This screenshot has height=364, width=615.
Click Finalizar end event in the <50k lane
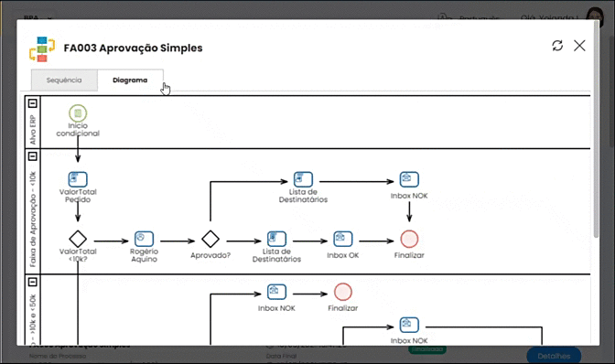(343, 292)
